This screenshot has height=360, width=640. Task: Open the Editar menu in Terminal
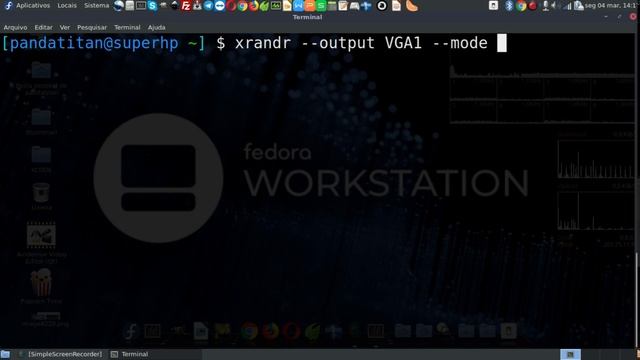tap(43, 27)
